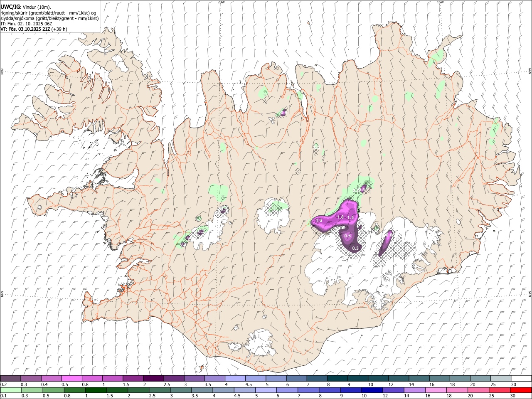The width and height of the screenshot is (532, 399).
Task: Pick the light pink bottom-row swatch between 16 and 18
Action: (436, 390)
